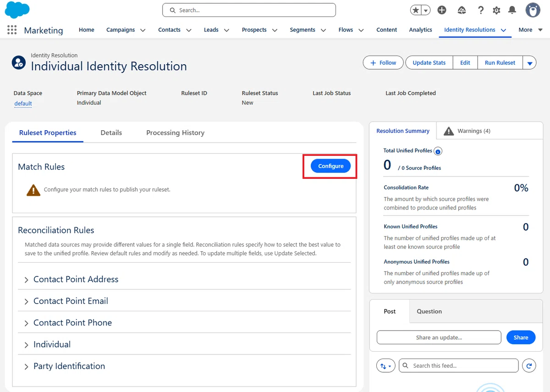Open the Setup gear icon
This screenshot has width=550, height=392.
click(x=496, y=10)
